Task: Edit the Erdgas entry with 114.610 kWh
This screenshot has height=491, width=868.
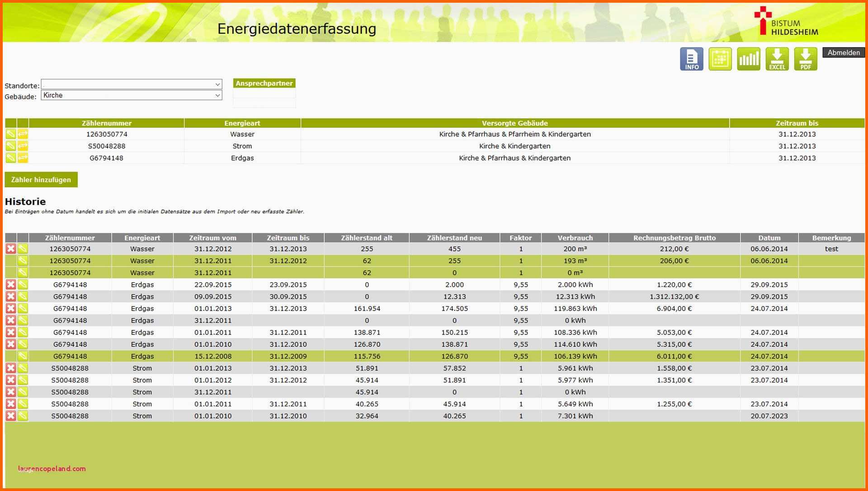Action: click(x=23, y=344)
